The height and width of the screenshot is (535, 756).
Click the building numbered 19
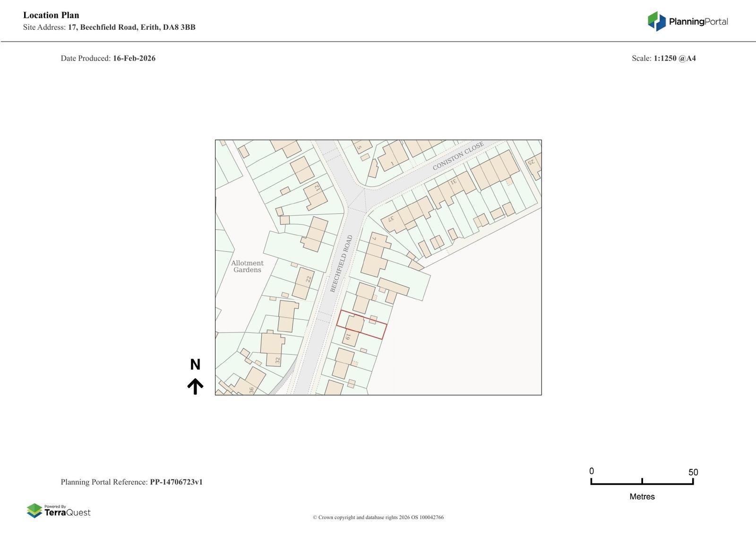(350, 337)
